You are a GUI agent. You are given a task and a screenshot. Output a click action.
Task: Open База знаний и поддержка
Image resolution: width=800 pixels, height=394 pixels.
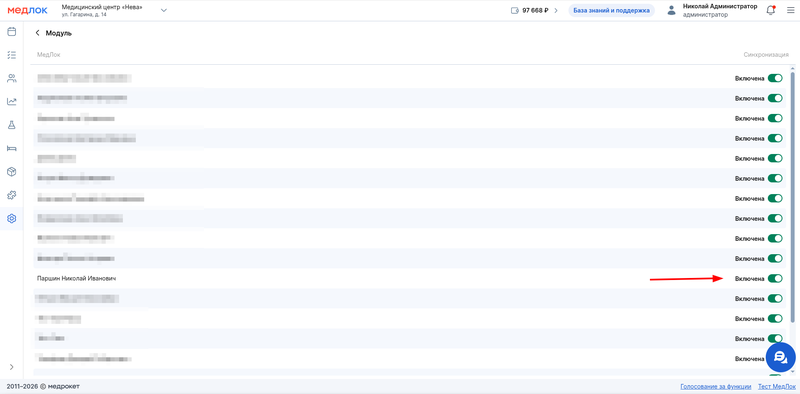tap(611, 11)
